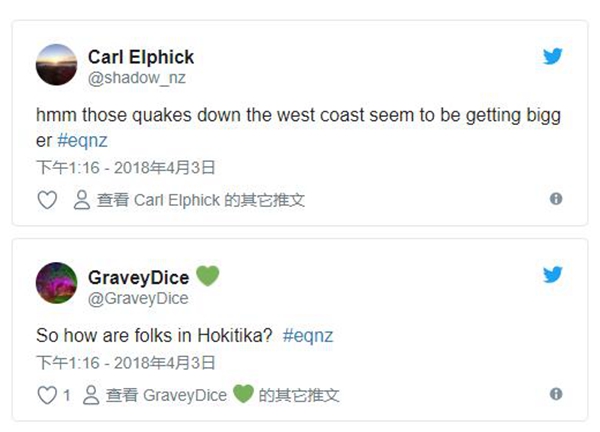Visit the @shadow_nz handle

coord(136,78)
